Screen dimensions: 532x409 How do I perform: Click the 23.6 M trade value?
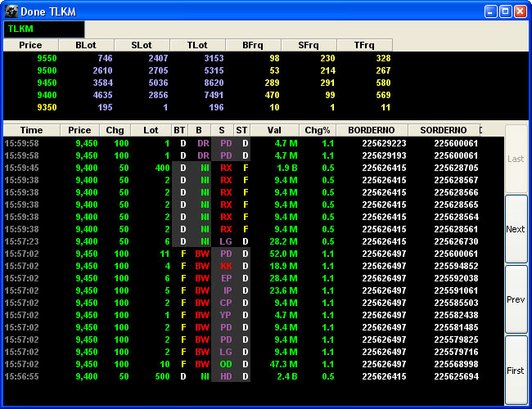284,290
